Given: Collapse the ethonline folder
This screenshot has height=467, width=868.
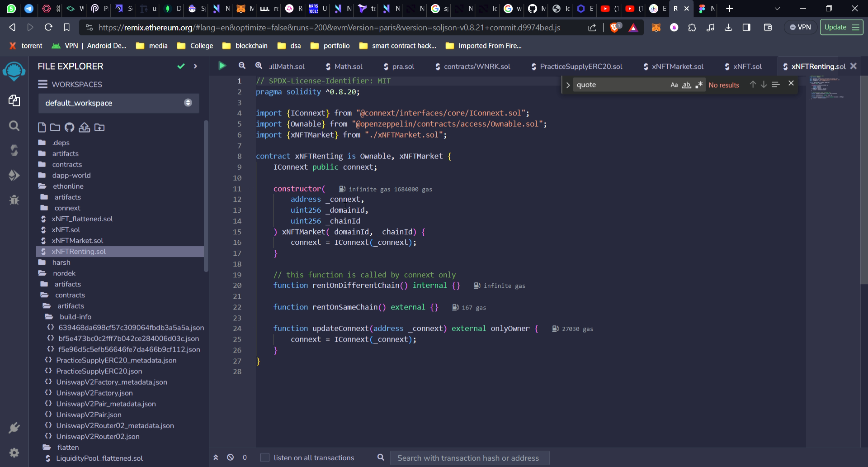Looking at the screenshot, I should coord(68,186).
